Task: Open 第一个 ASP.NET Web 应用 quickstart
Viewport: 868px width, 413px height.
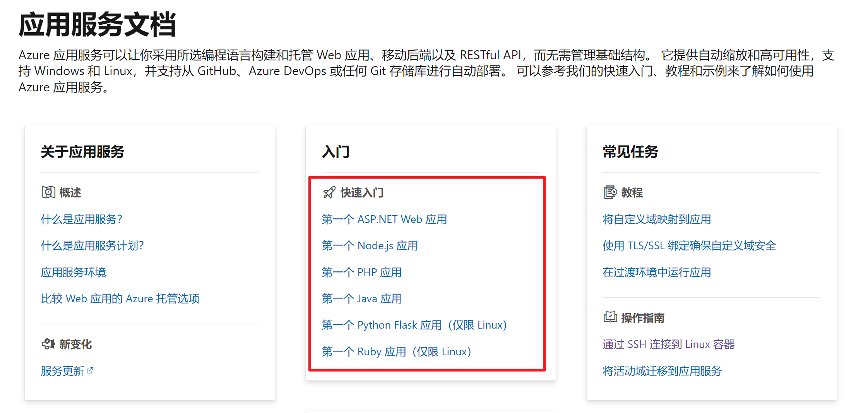Action: 384,219
